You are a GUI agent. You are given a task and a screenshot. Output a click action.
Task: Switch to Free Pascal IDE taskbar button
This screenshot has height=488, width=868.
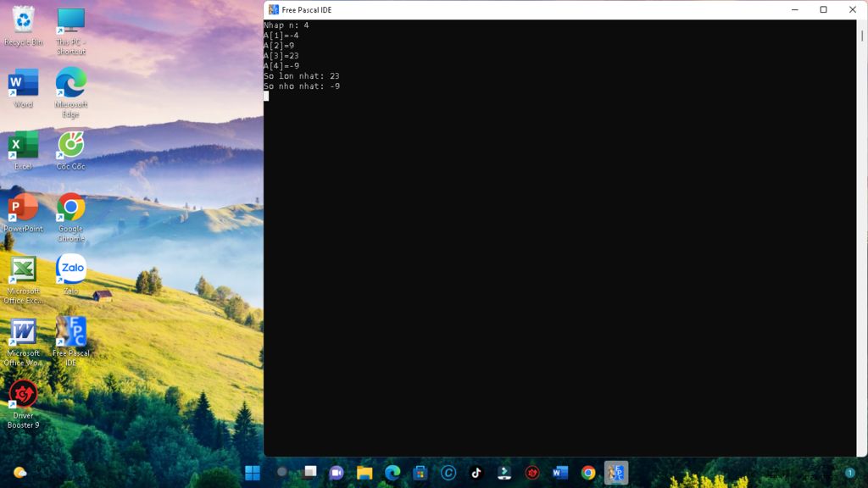pos(616,473)
